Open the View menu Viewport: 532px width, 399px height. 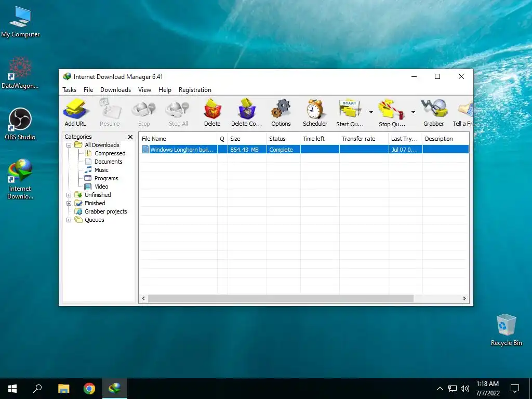[x=144, y=90]
